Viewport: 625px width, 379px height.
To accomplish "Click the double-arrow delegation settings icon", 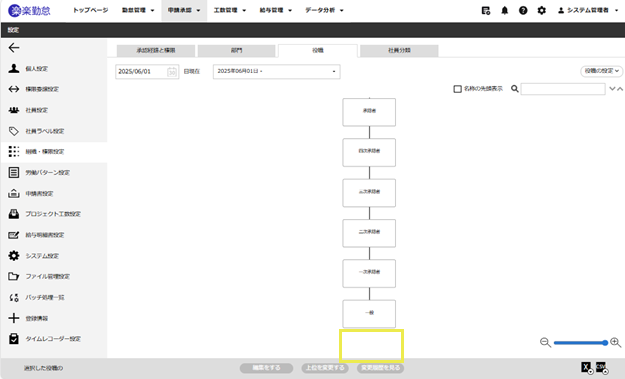I will [14, 89].
